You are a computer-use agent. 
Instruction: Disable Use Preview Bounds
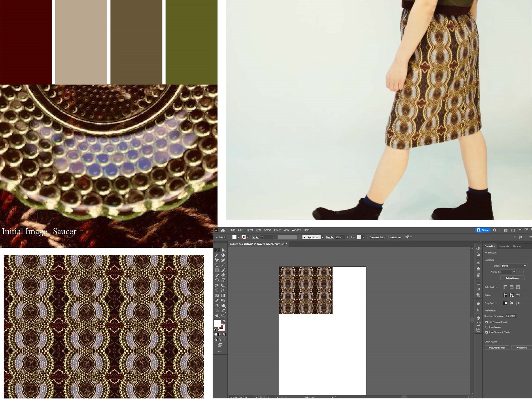[x=487, y=322]
